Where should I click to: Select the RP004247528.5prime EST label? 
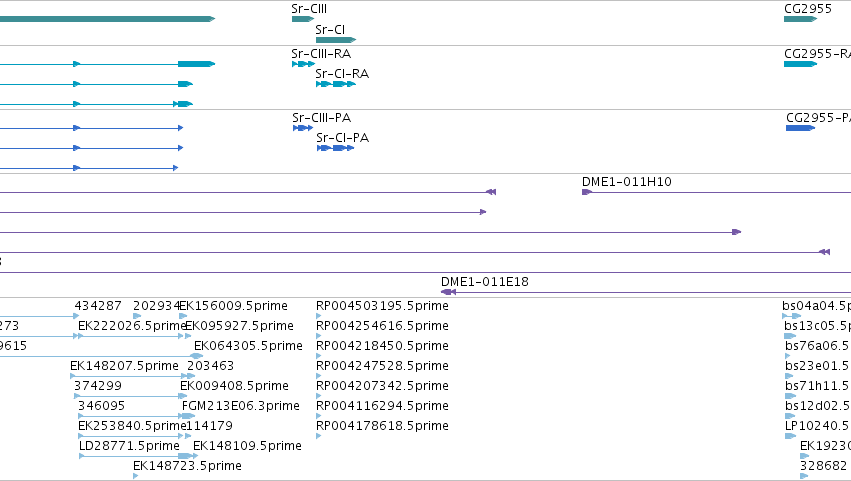382,366
